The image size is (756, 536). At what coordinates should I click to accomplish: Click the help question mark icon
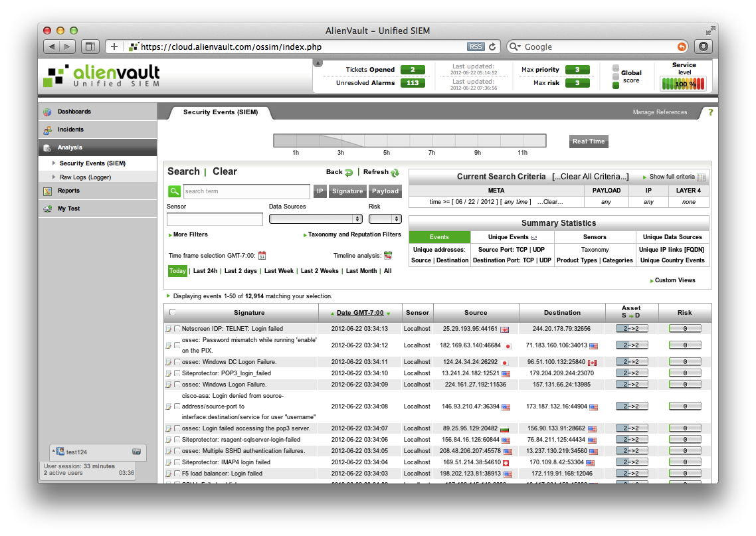710,112
